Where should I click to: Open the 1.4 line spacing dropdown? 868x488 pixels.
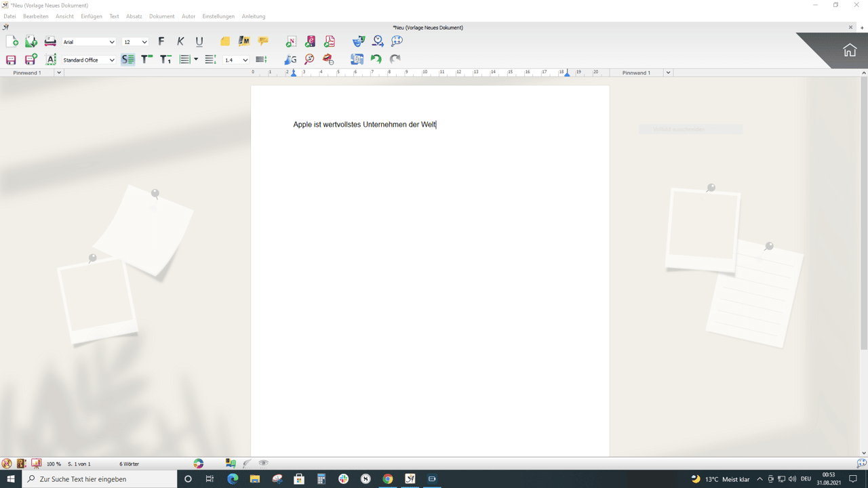click(245, 60)
